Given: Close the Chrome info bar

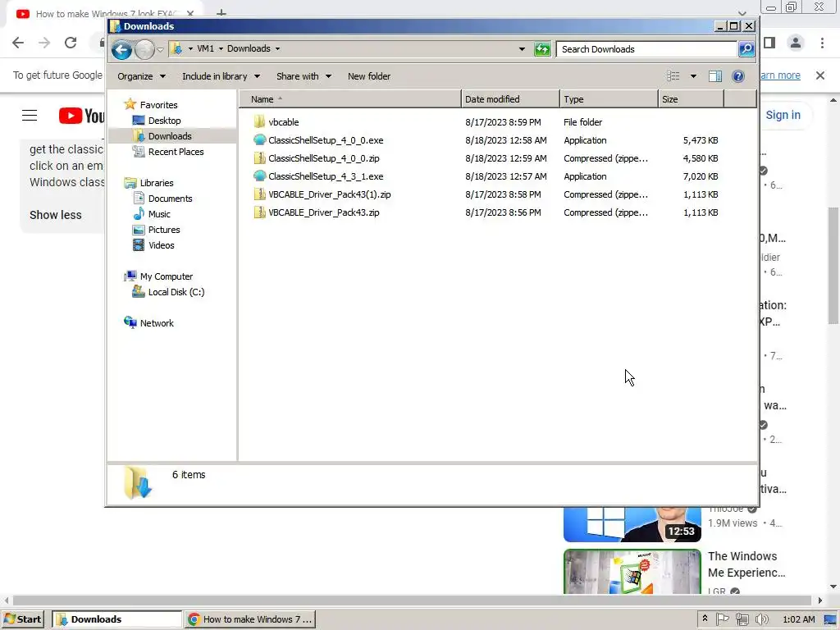Looking at the screenshot, I should 820,75.
